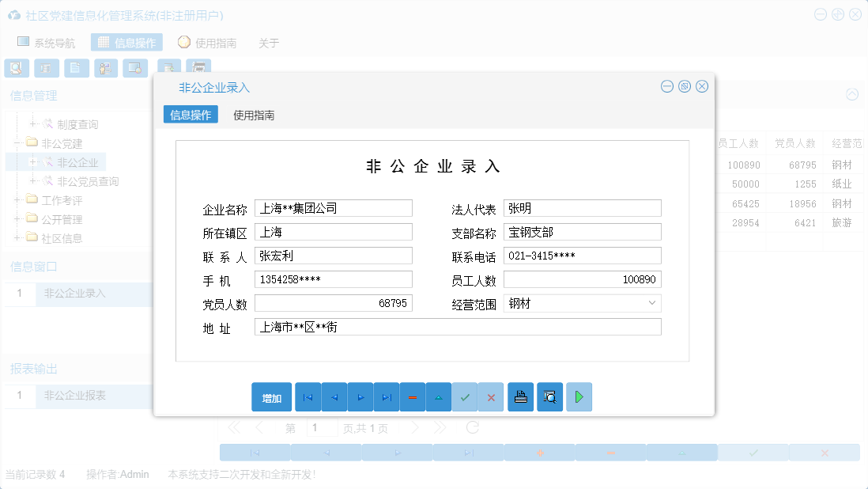Delete current record using the red minus icon
This screenshot has height=489, width=868.
point(413,396)
